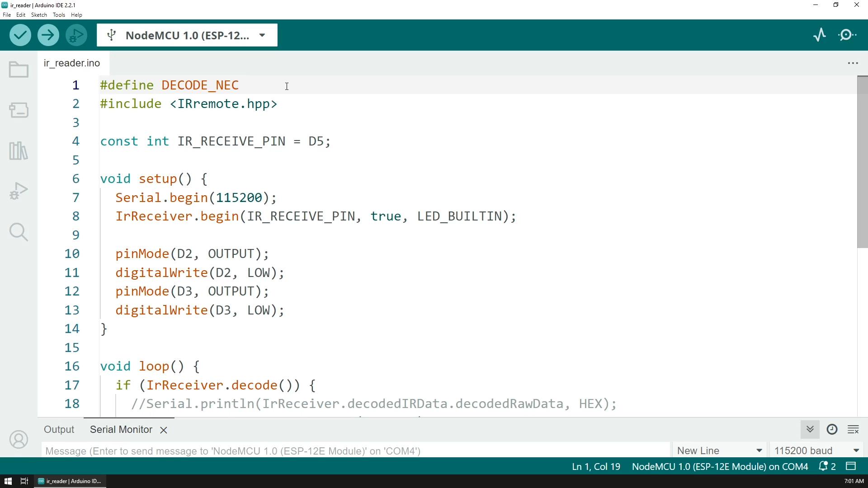Switch to the Output tab
Screen dimensions: 868x488
tap(59, 429)
